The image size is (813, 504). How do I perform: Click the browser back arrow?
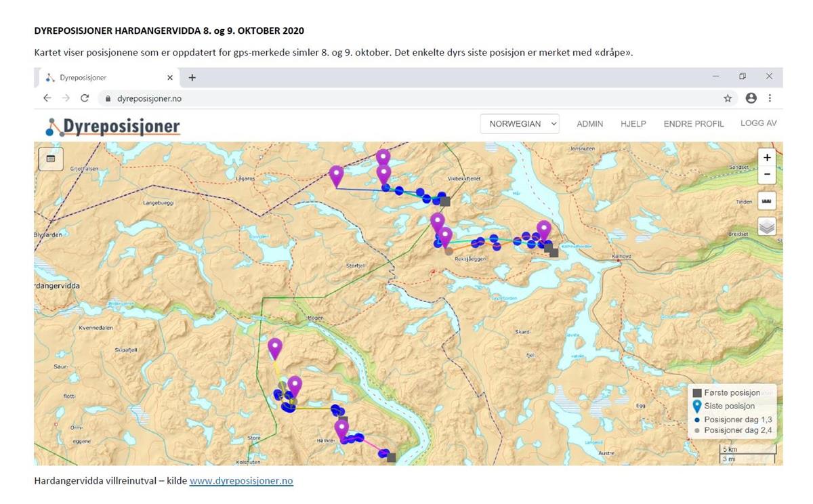47,98
